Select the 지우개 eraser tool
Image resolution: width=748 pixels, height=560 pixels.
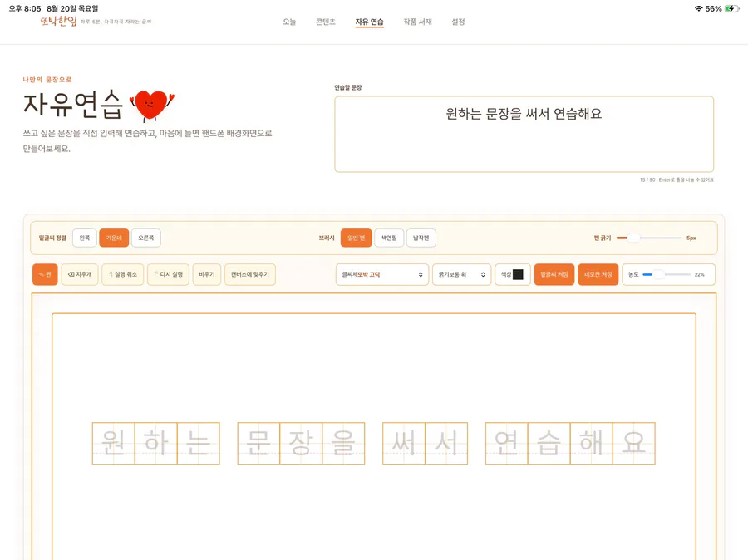click(x=80, y=274)
